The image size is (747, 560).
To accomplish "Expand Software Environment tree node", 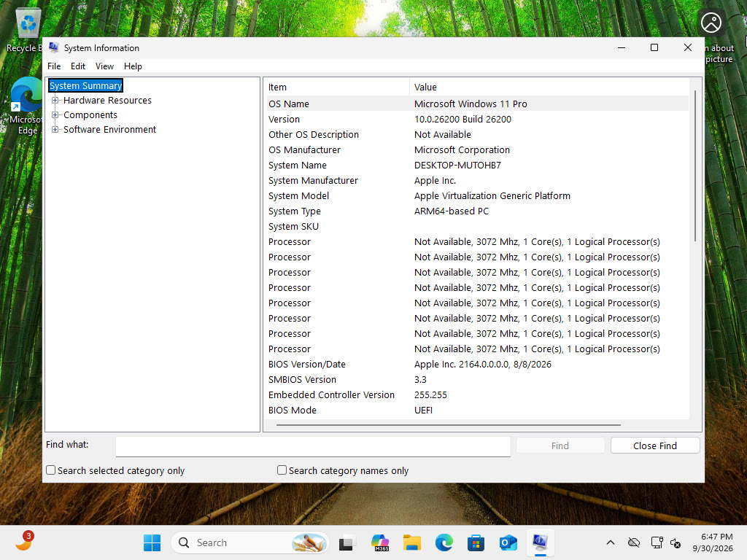I will 55,130.
